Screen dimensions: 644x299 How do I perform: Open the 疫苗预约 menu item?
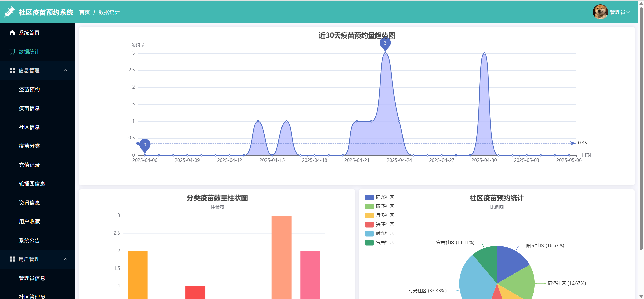29,89
